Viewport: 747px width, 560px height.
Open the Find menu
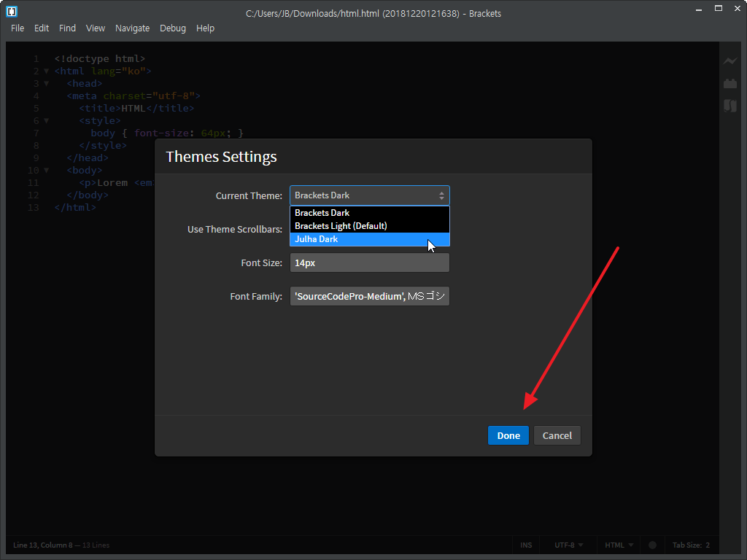tap(67, 28)
